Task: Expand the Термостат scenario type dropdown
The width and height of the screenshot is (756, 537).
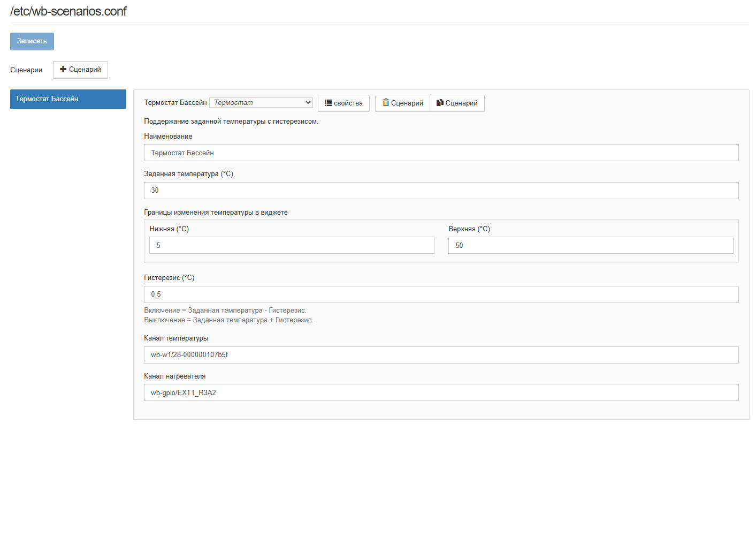Action: (261, 103)
